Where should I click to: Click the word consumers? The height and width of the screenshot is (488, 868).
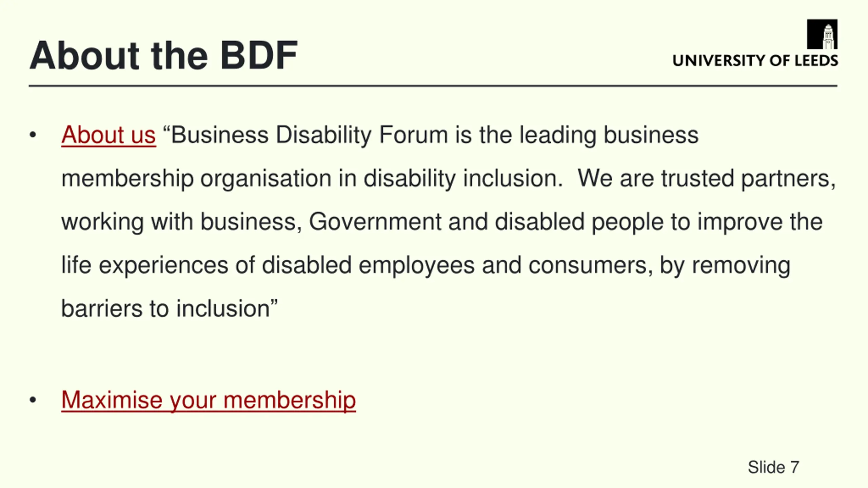[590, 265]
